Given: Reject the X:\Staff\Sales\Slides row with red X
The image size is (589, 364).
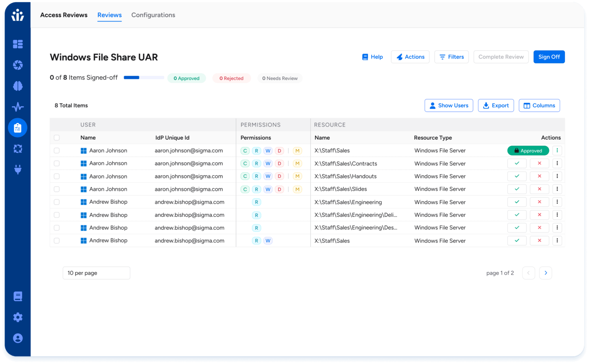Looking at the screenshot, I should [x=539, y=189].
